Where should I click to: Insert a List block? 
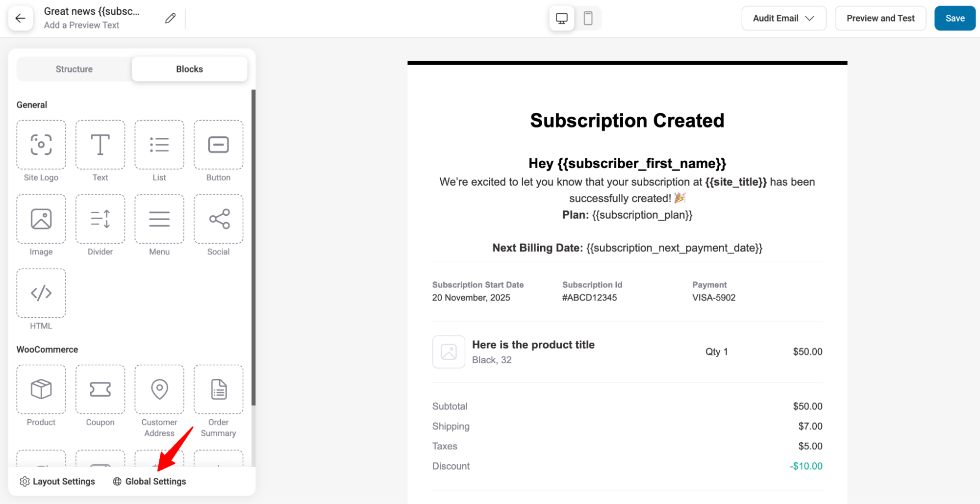159,145
